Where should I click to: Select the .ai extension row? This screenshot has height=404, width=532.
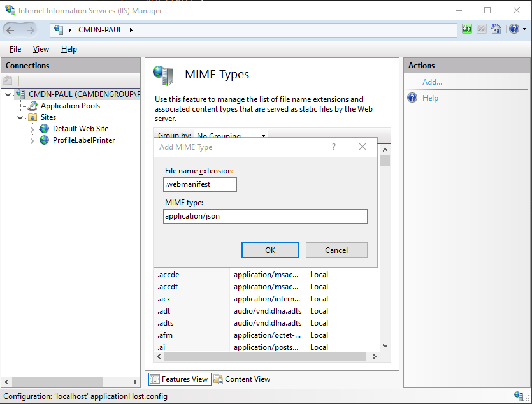pyautogui.click(x=267, y=347)
